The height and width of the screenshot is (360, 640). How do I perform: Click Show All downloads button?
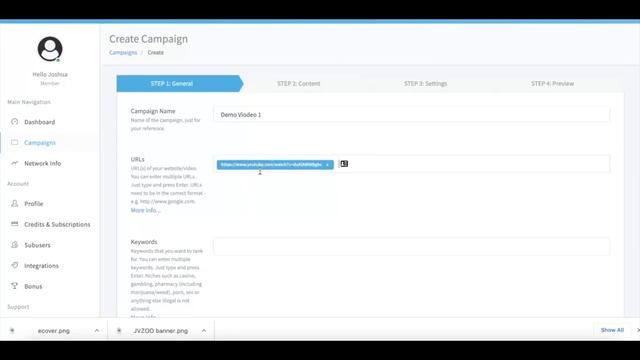point(612,330)
